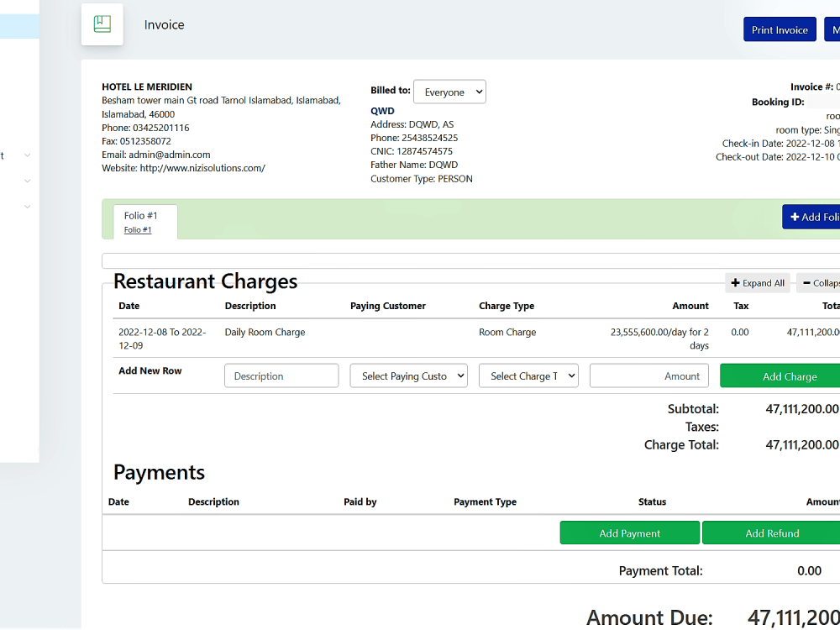
Task: Click the green Add Charge button
Action: click(781, 376)
